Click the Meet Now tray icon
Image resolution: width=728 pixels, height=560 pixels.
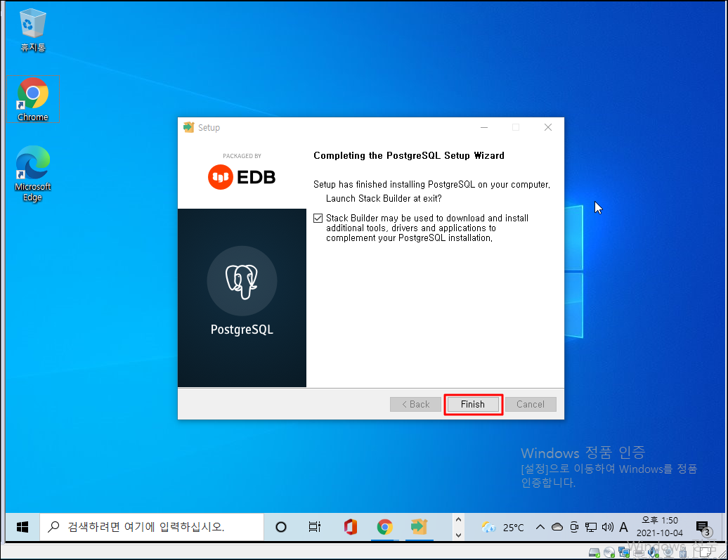(574, 527)
